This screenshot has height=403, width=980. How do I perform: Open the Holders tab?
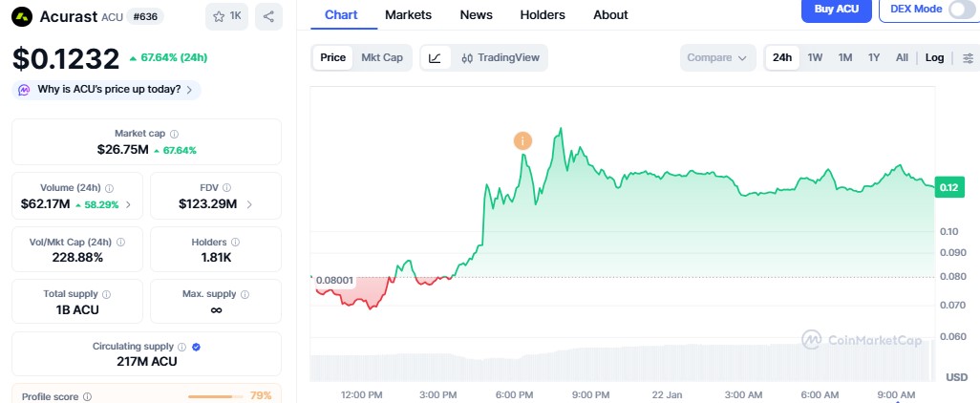coord(543,14)
